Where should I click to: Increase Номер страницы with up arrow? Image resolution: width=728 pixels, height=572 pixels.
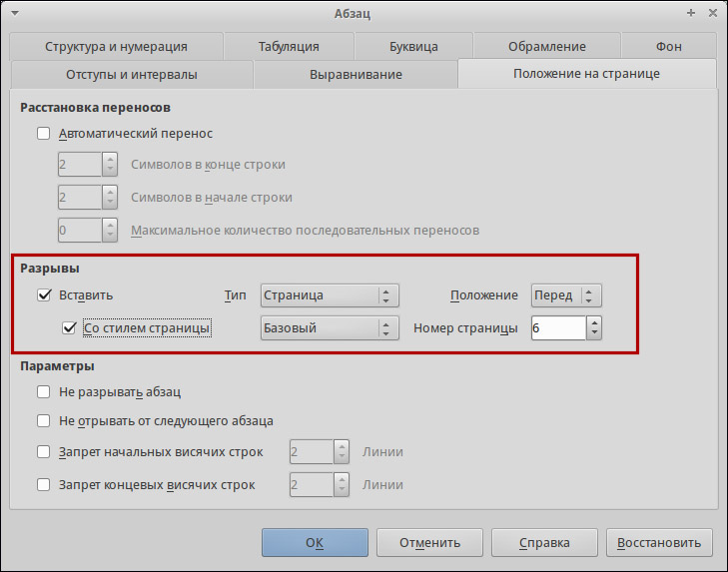point(594,322)
